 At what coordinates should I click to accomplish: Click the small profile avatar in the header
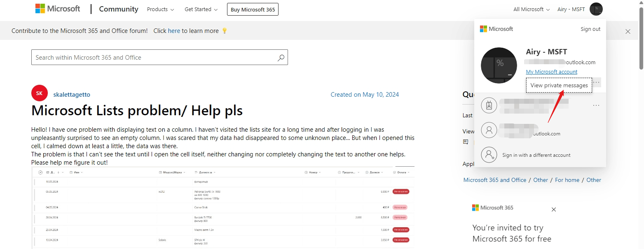coord(596,9)
